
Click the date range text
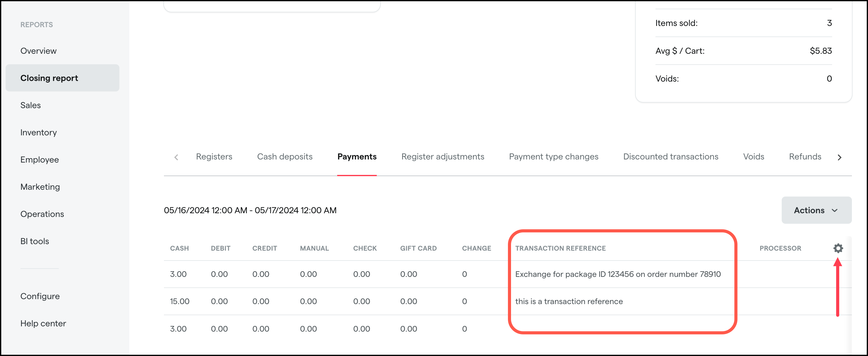(x=250, y=210)
